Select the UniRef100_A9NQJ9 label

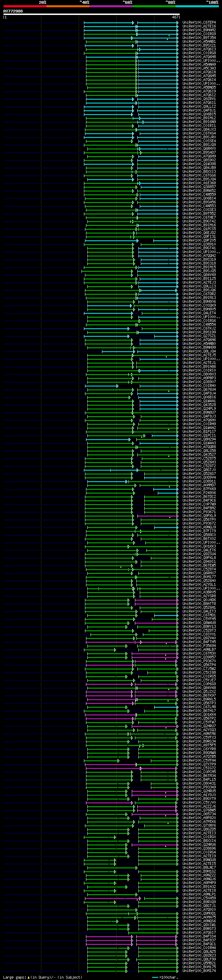tap(199, 527)
